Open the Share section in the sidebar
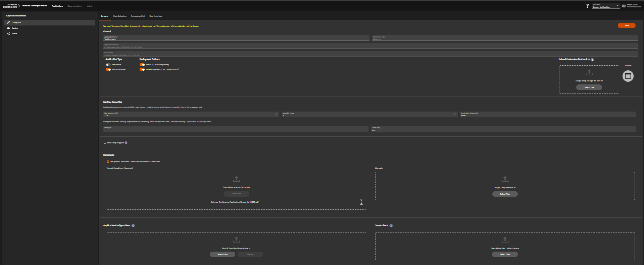The width and height of the screenshot is (644, 265). coord(14,34)
